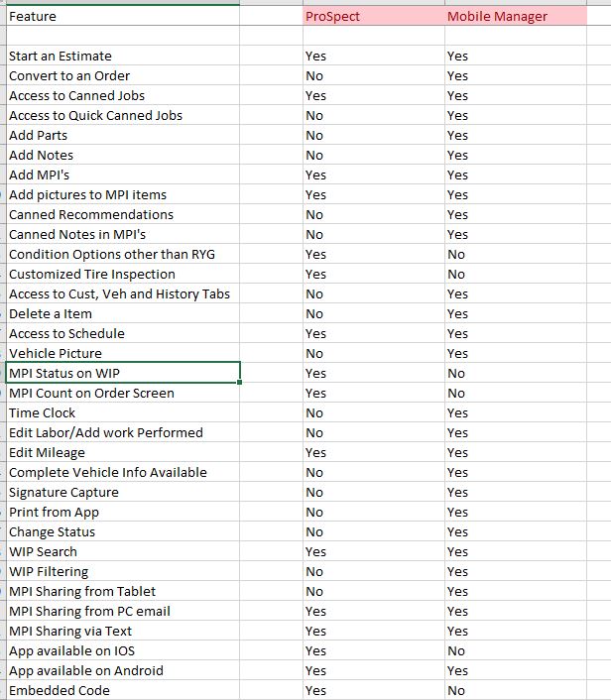This screenshot has height=700, width=611.
Task: Click ProSpect 'No' for Convert to an Order
Action: pos(374,75)
